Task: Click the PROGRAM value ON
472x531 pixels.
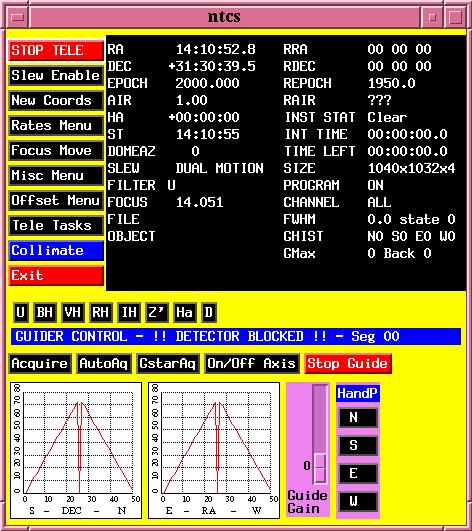Action: point(376,186)
